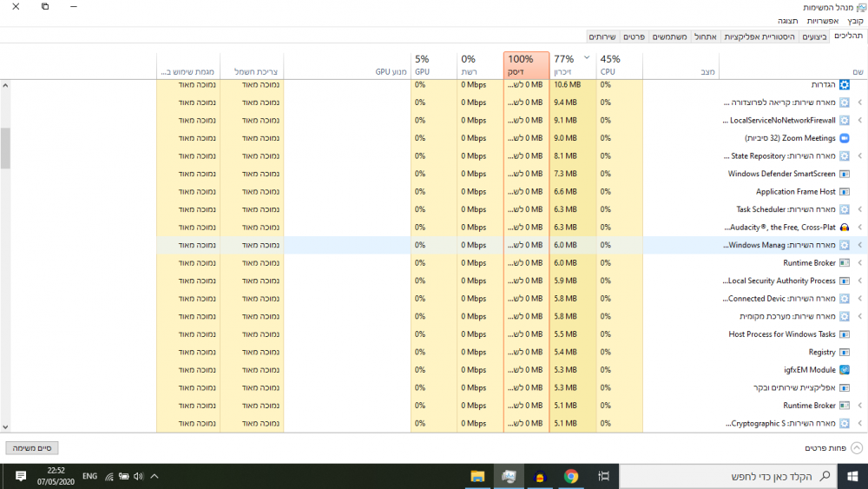Viewport: 868px width, 489px height.
Task: Open File Explorer from the taskbar
Action: 477,476
